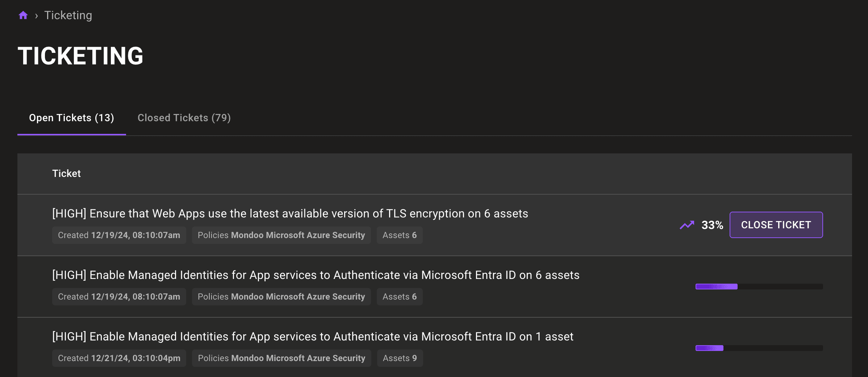Viewport: 868px width, 377px height.
Task: Click the Assets 6 chip on the TLS ticket
Action: point(400,235)
